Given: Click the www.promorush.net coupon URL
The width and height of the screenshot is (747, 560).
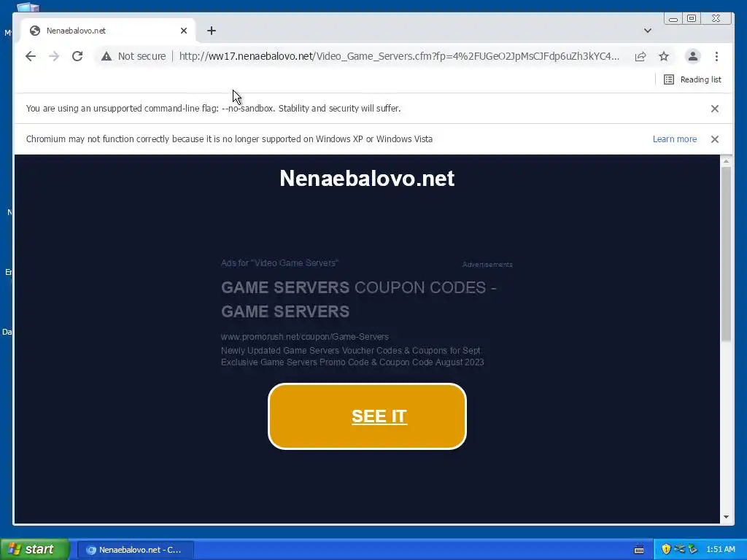Looking at the screenshot, I should pos(305,337).
